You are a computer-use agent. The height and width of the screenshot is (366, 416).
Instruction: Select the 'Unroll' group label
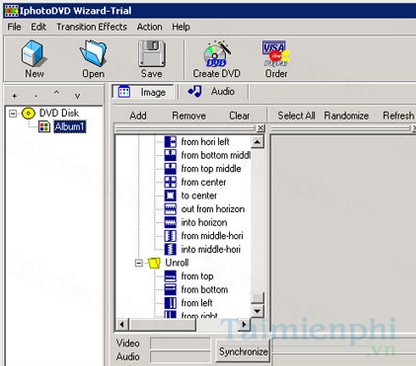[177, 263]
